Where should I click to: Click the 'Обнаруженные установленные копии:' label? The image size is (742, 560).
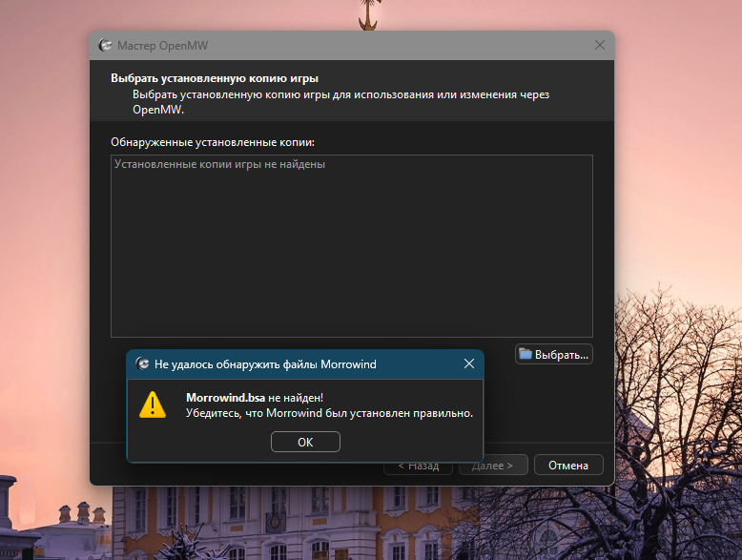[x=213, y=142]
